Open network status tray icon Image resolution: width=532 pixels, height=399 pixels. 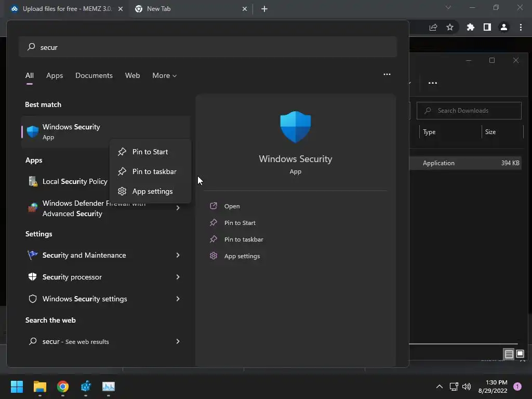pyautogui.click(x=454, y=387)
